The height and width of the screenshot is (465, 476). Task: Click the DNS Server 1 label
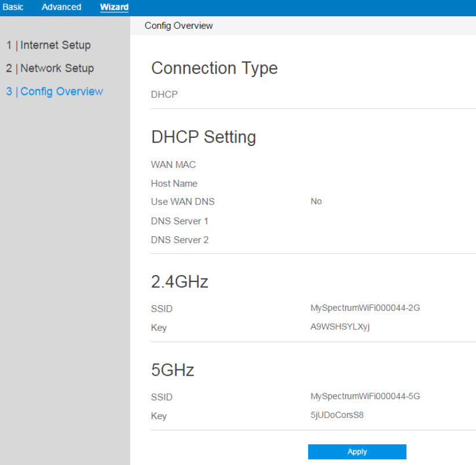(180, 221)
